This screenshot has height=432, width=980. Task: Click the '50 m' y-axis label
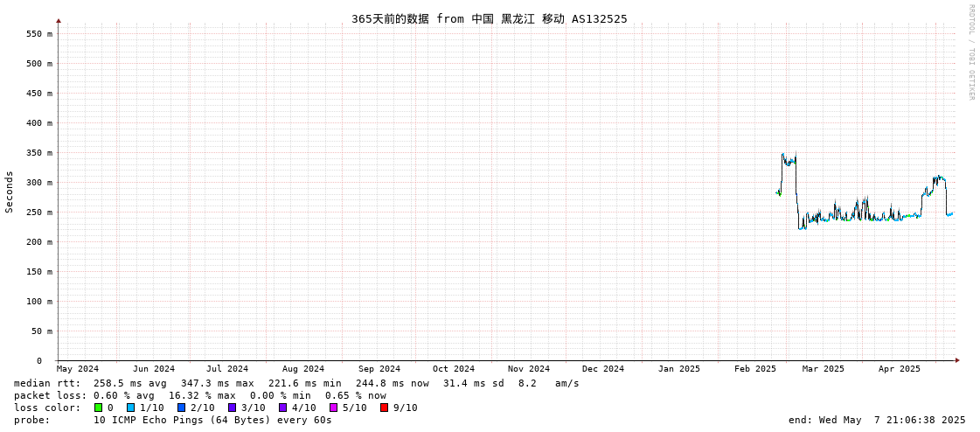click(x=42, y=331)
